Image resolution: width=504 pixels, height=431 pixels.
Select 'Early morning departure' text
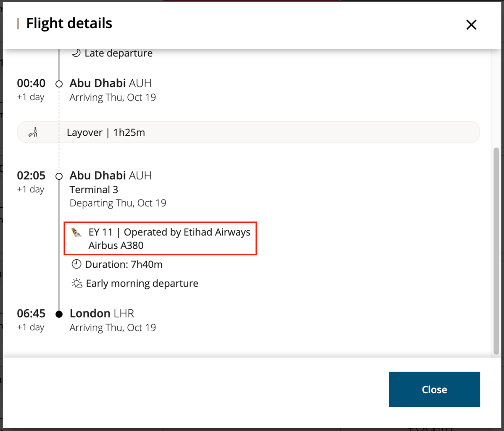click(x=142, y=284)
